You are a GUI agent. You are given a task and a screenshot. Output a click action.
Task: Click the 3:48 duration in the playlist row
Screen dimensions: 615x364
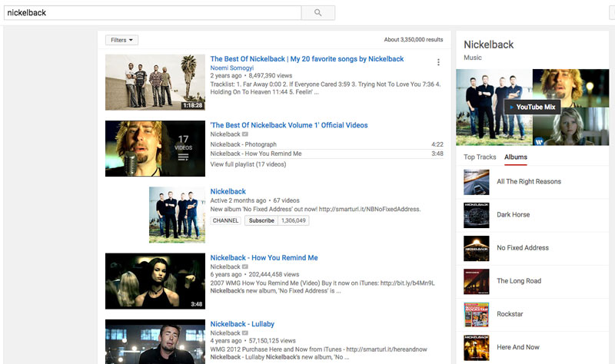coord(437,154)
